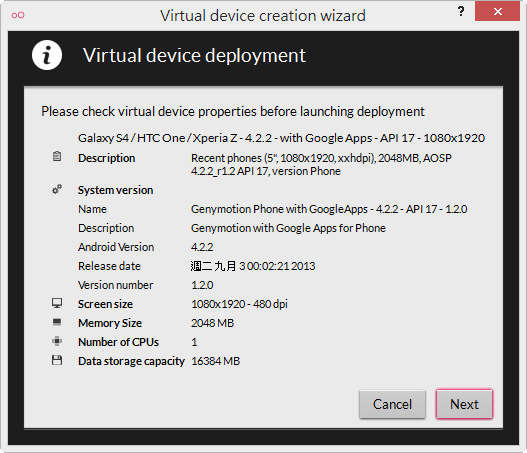Click the 'Memory Size' label
This screenshot has width=527, height=453.
tap(110, 323)
